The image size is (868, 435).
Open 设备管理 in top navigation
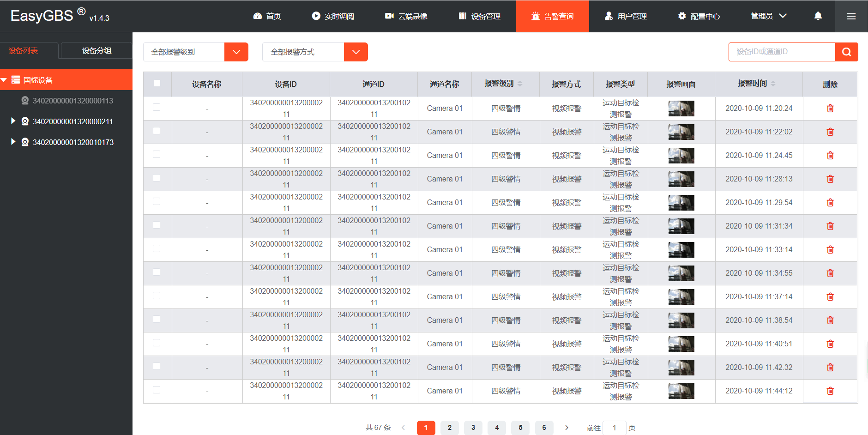(480, 16)
